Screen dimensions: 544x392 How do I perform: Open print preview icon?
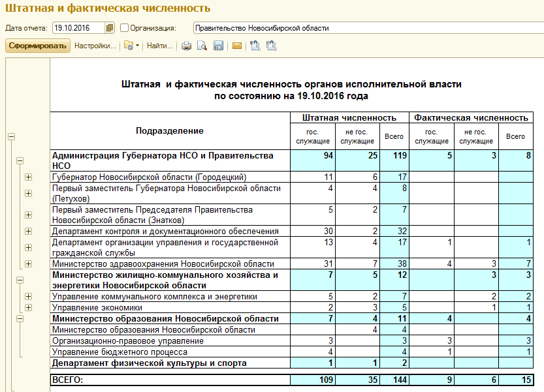[202, 46]
